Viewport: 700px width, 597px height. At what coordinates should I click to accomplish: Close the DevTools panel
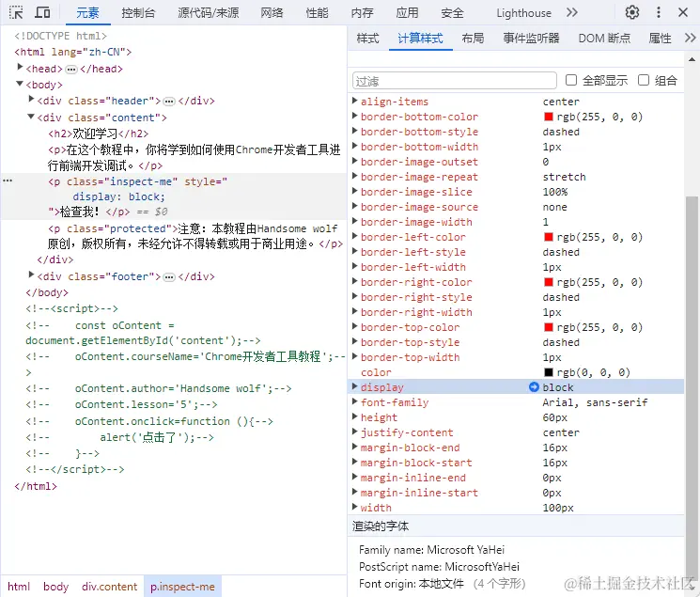point(682,12)
